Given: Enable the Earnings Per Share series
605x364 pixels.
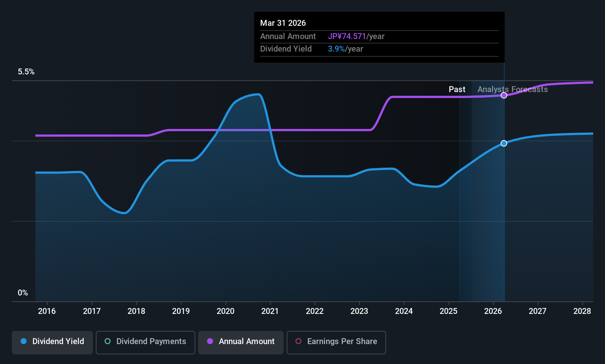Looking at the screenshot, I should pos(336,343).
